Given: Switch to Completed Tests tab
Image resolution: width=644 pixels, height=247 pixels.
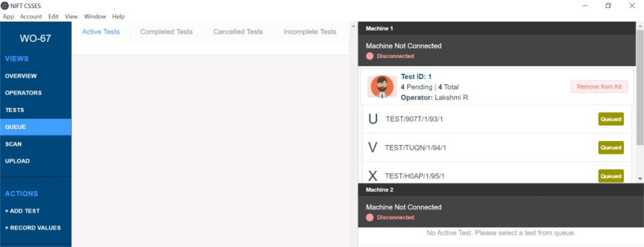Looking at the screenshot, I should point(166,32).
